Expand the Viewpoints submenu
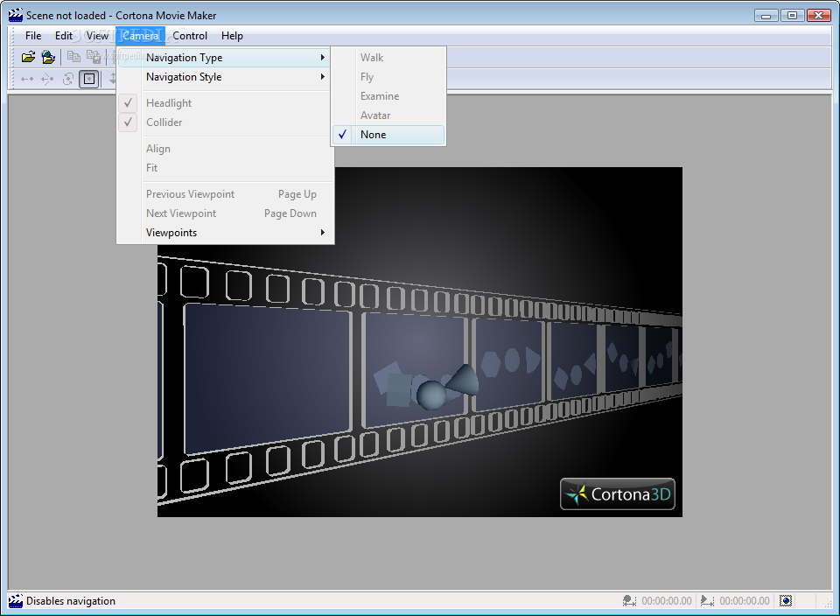Screen dimensions: 840x616 225,233
